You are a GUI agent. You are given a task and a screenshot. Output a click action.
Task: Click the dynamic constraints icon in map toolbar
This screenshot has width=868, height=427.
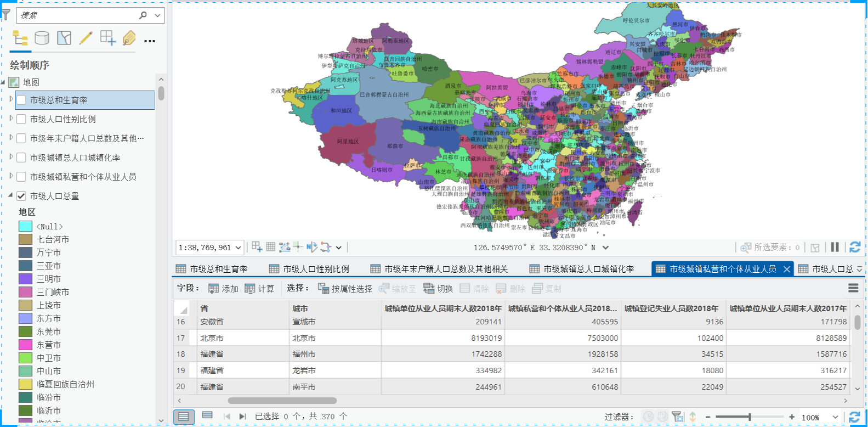[x=326, y=247]
